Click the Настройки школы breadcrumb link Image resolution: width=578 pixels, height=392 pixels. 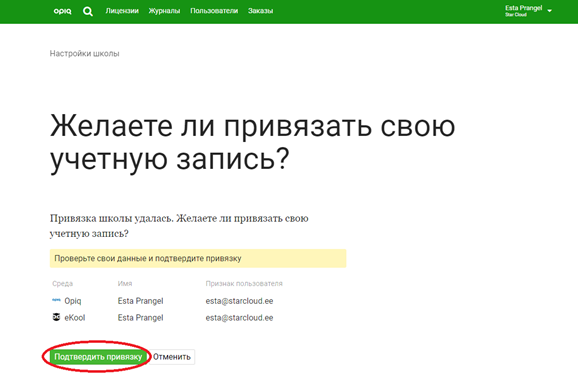84,53
